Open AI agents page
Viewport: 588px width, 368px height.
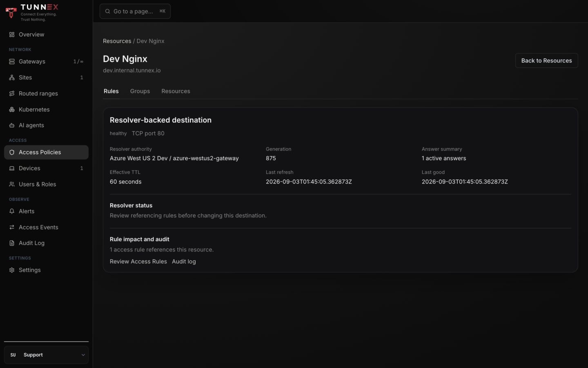pyautogui.click(x=46, y=126)
